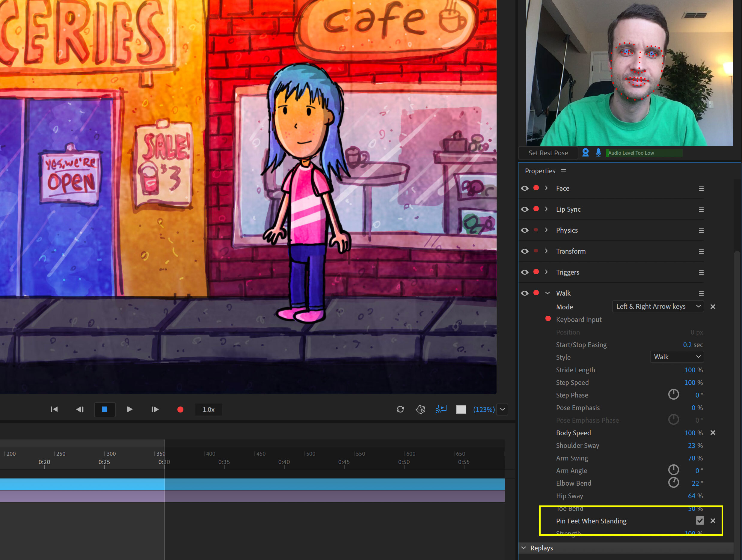Disarm Lip Sync recording via its red dot

(x=536, y=209)
